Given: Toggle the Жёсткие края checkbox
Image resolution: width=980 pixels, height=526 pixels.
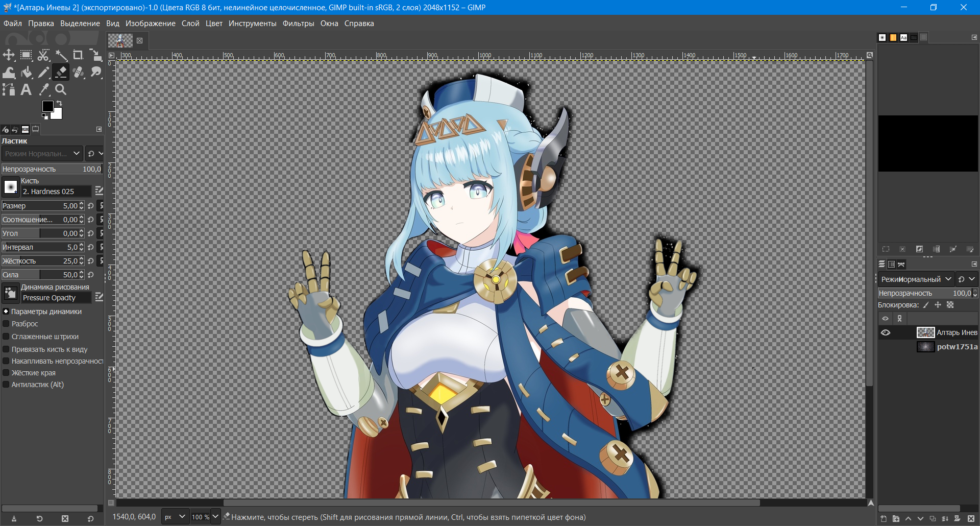Looking at the screenshot, I should [6, 373].
